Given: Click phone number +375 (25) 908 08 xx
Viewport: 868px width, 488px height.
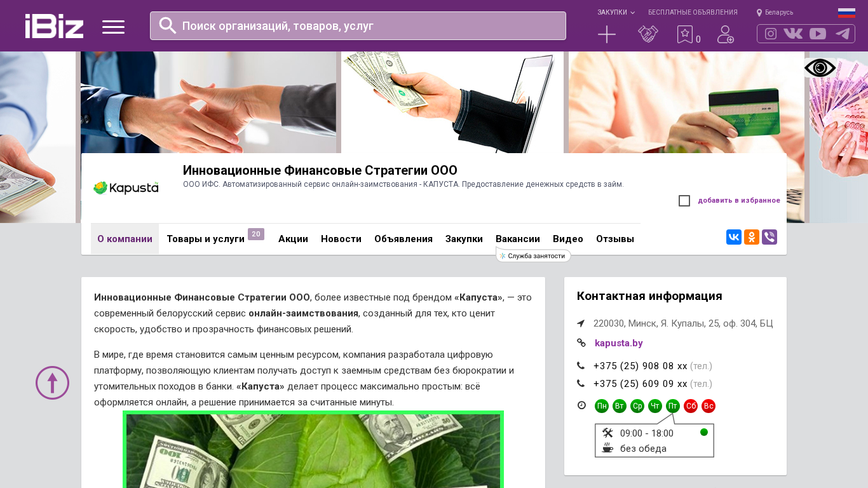Looking at the screenshot, I should click(x=641, y=366).
